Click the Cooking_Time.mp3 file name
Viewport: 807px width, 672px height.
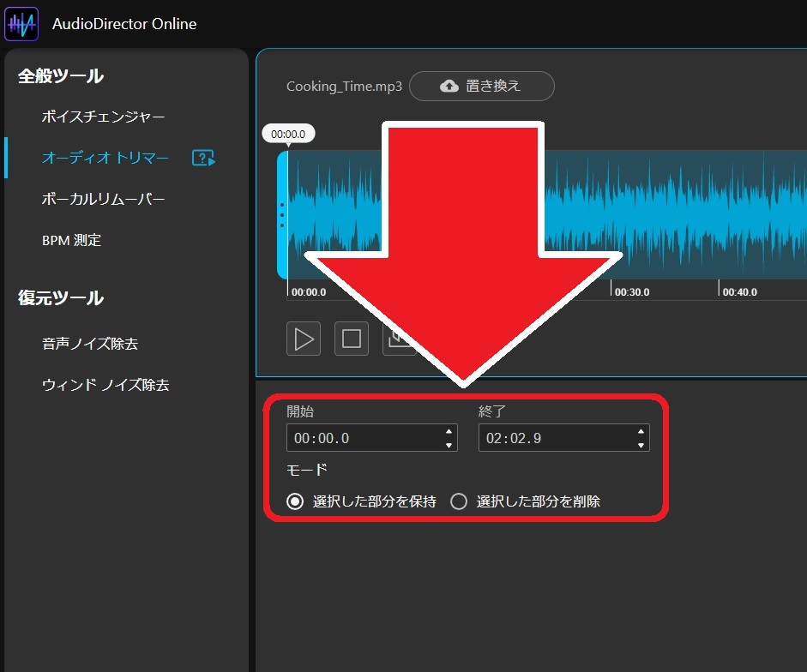point(344,86)
